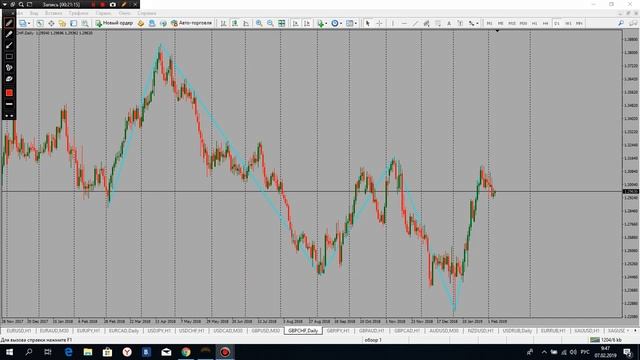640x360 pixels.
Task: Select the trendline tool
Action: (x=415, y=23)
